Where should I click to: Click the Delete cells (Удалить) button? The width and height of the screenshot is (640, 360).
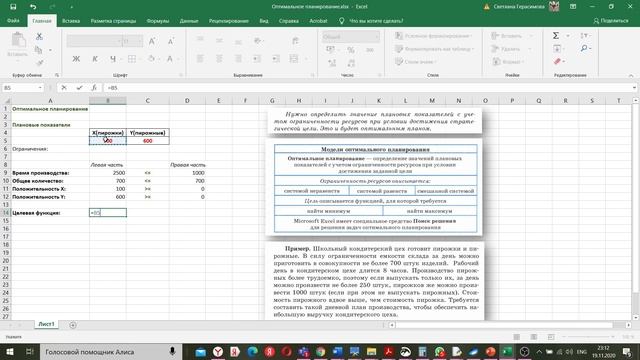[x=506, y=49]
